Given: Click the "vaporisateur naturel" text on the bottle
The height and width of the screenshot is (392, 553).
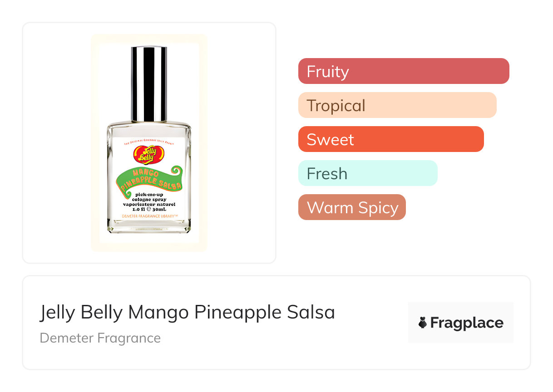Looking at the screenshot, I should [x=149, y=205].
